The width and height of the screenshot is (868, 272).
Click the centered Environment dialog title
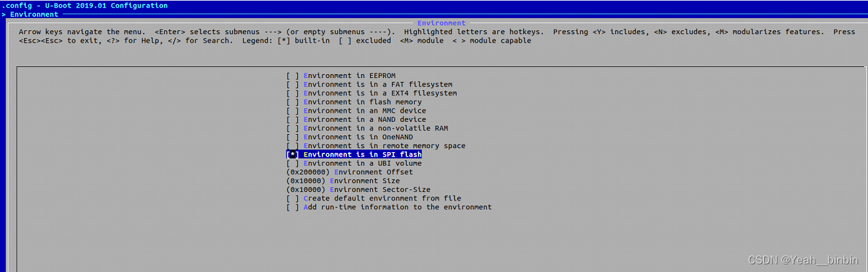[442, 23]
